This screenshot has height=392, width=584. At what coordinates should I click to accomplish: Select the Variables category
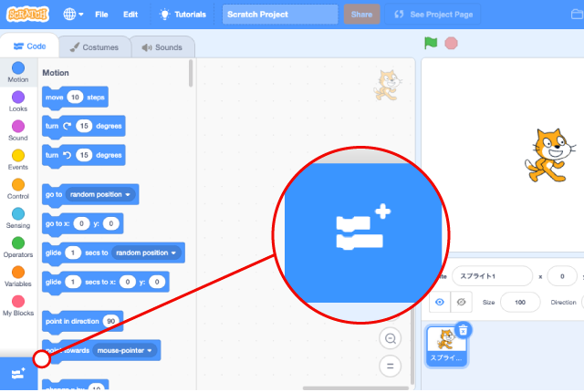pos(18,276)
